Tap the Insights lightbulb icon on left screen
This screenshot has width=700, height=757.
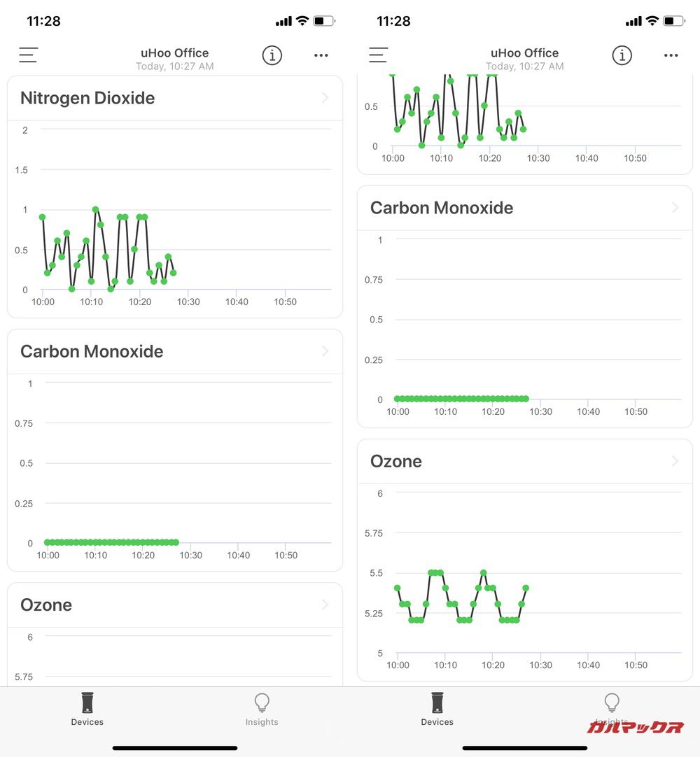tap(262, 702)
